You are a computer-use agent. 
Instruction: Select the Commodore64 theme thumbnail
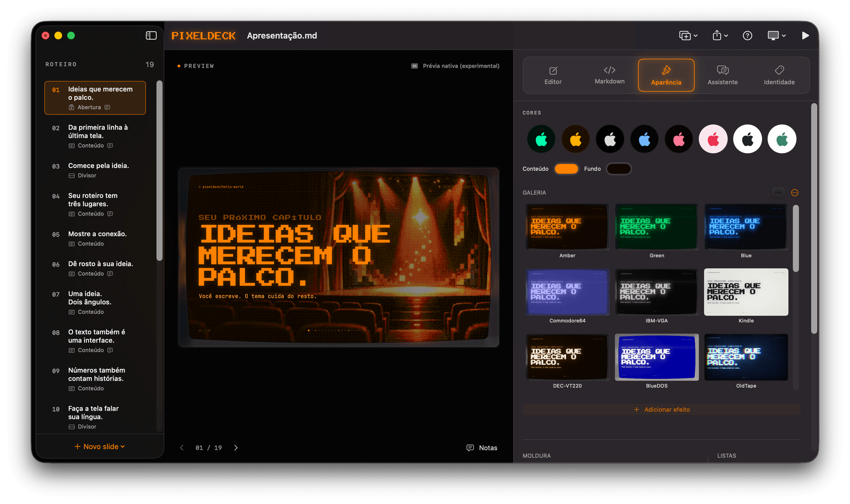(567, 292)
